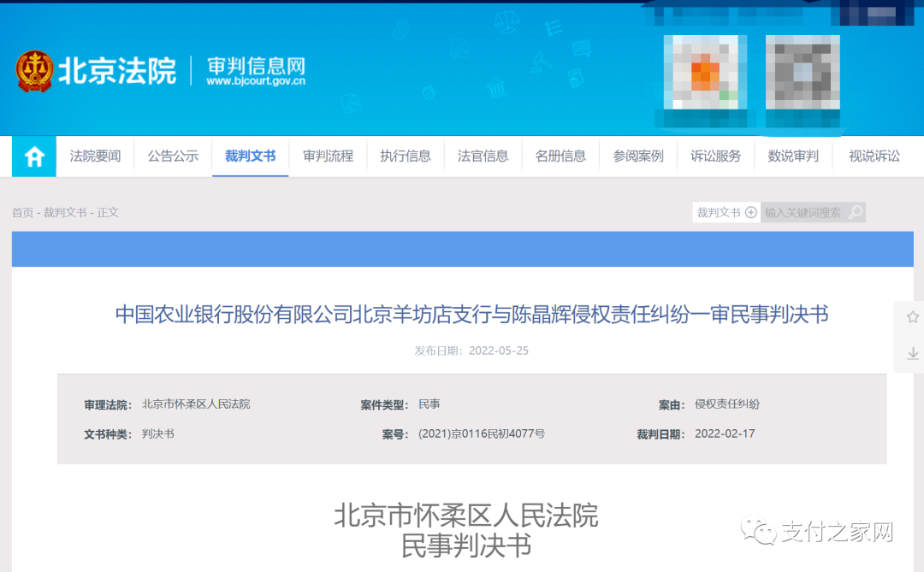
Task: Open the 法官信息 menu
Action: 483,156
